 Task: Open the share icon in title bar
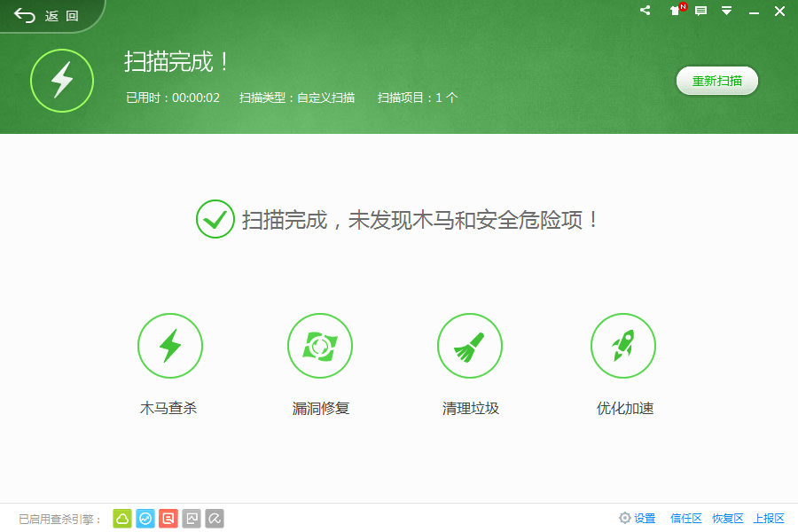[645, 10]
